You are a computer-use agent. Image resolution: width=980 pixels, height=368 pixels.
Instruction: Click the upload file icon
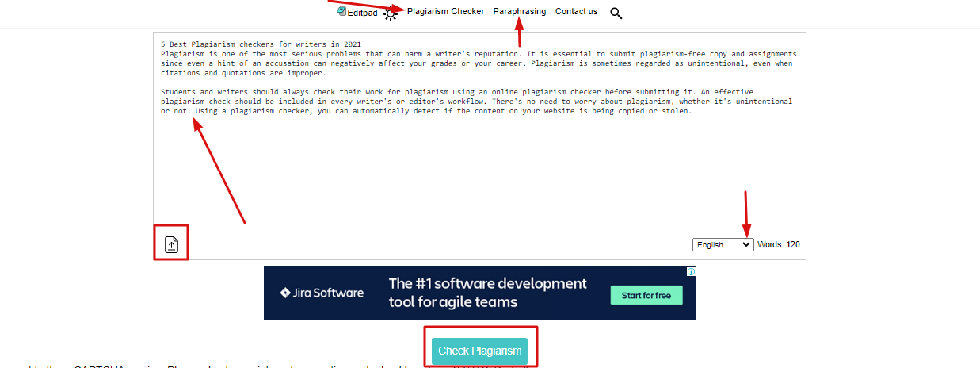(x=172, y=244)
